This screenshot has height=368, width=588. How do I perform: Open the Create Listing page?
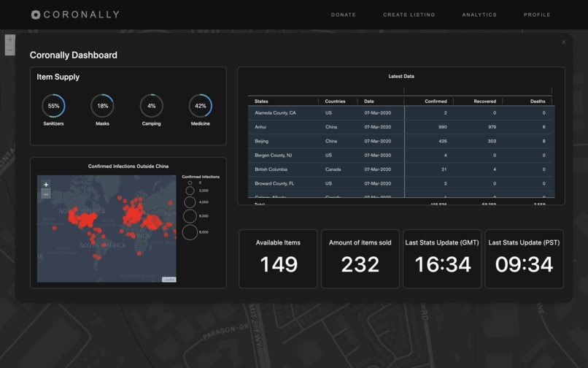tap(409, 15)
